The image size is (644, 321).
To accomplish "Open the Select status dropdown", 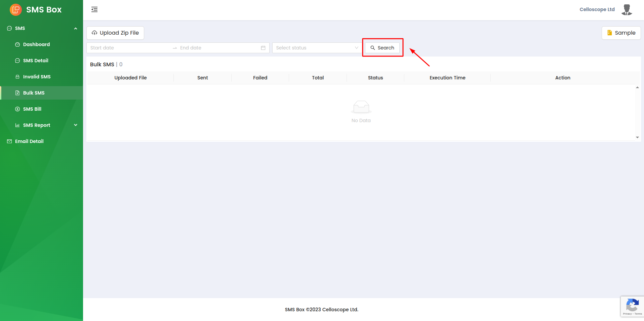I will point(317,48).
